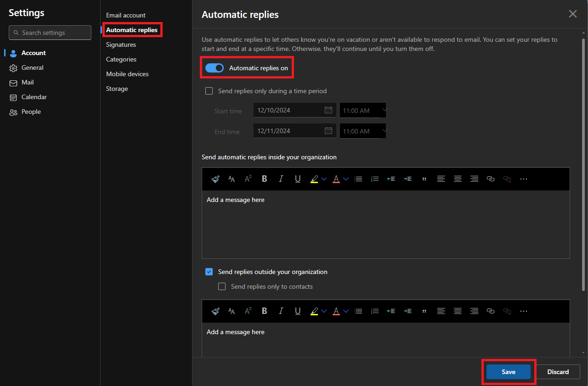Discard the automatic replies changes

click(558, 372)
